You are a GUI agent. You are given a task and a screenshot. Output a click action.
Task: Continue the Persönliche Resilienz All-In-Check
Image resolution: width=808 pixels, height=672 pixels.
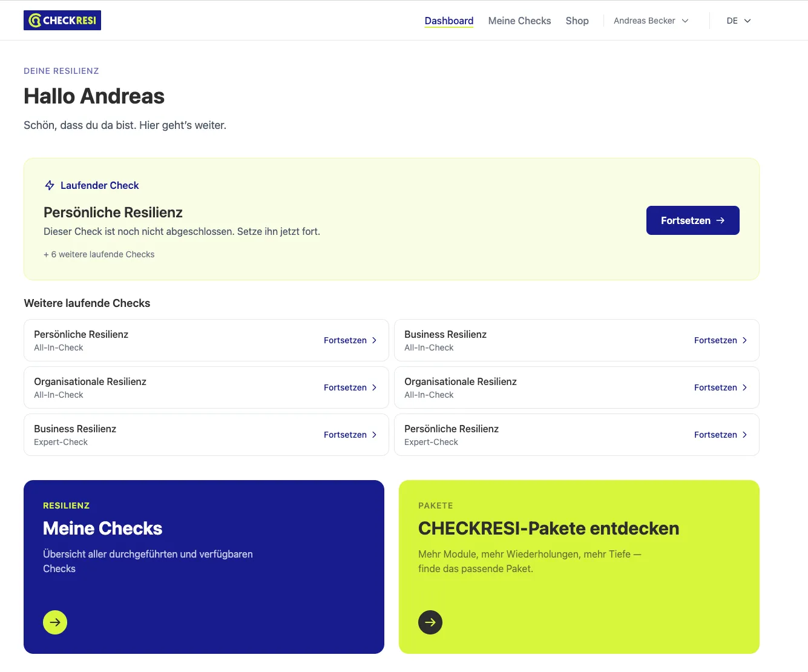[350, 340]
